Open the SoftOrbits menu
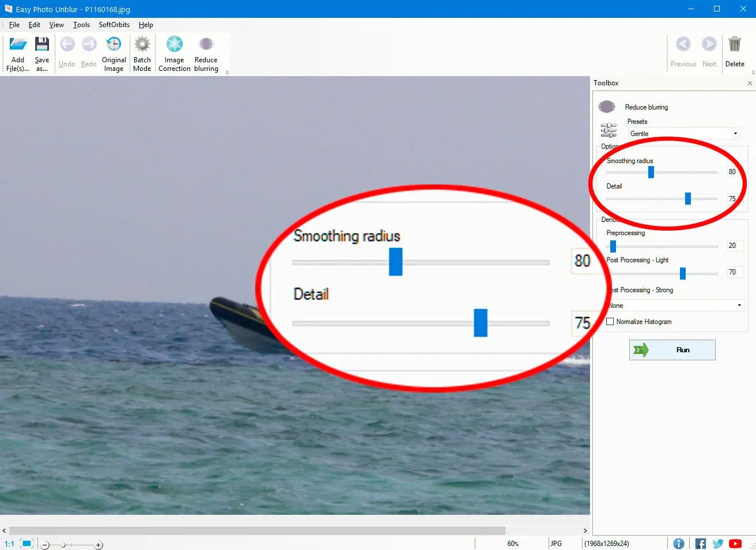The image size is (756, 550). (x=114, y=25)
